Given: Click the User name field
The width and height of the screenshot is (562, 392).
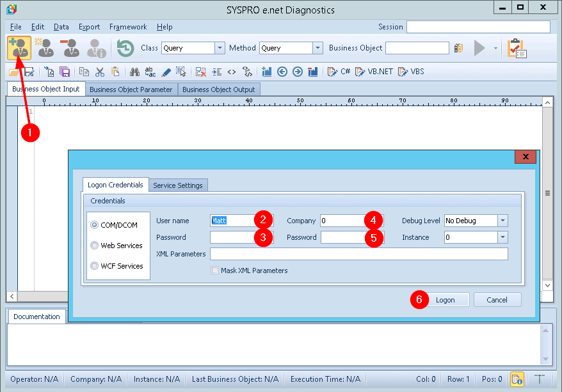Looking at the screenshot, I should tap(241, 221).
